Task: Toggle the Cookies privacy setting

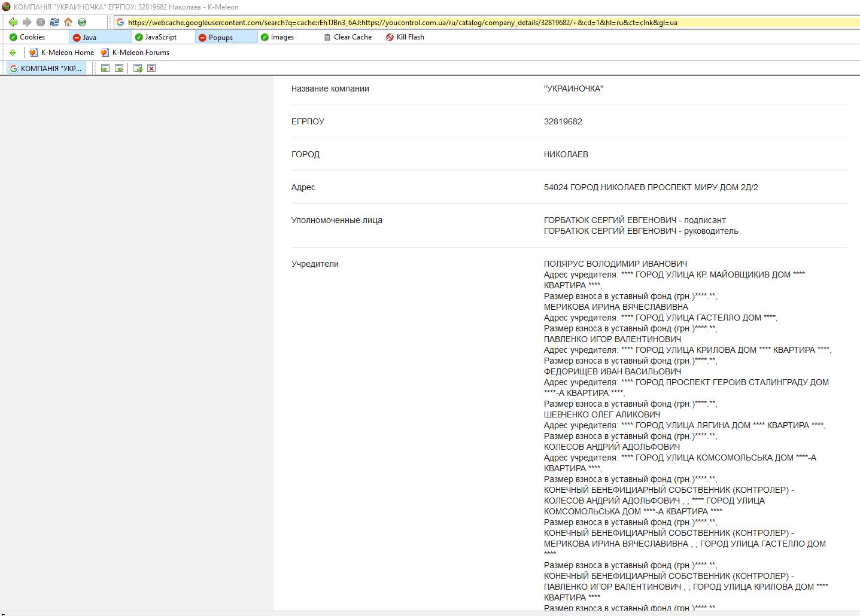Action: 28,37
